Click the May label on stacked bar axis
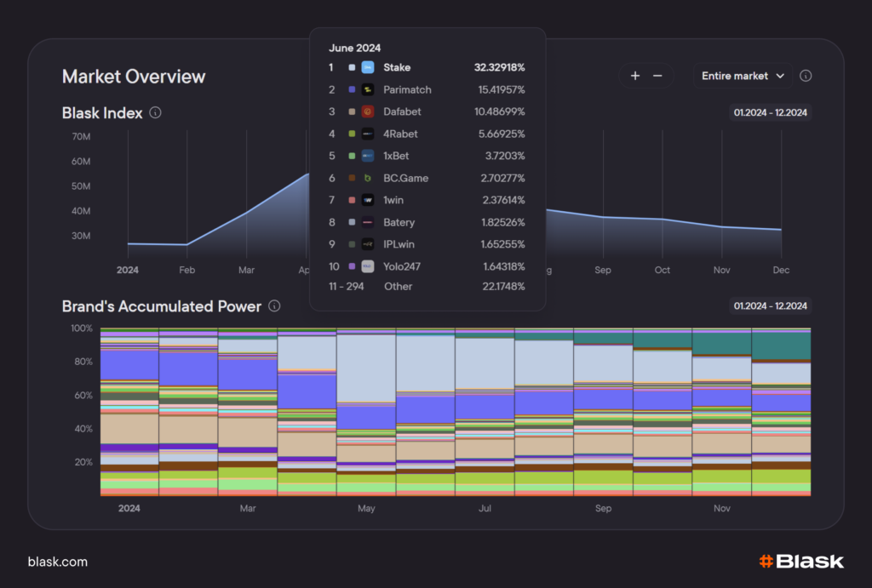872x588 pixels. (x=366, y=508)
